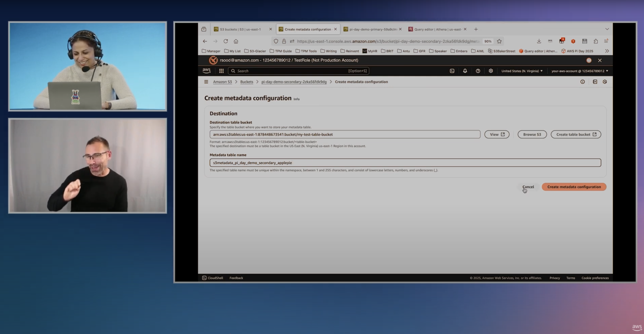Open the Browse S3 dropdown
Screen dimensions: 644x334
[532, 134]
